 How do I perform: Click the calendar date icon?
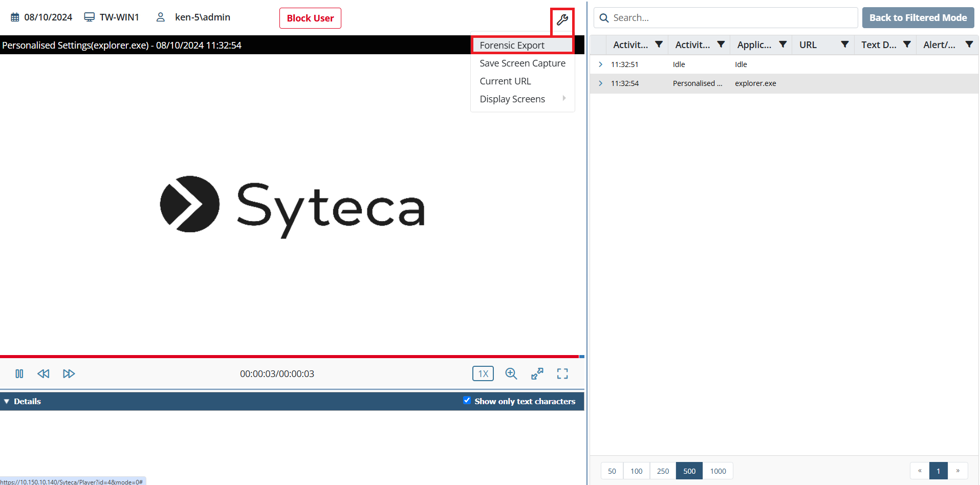[x=15, y=17]
